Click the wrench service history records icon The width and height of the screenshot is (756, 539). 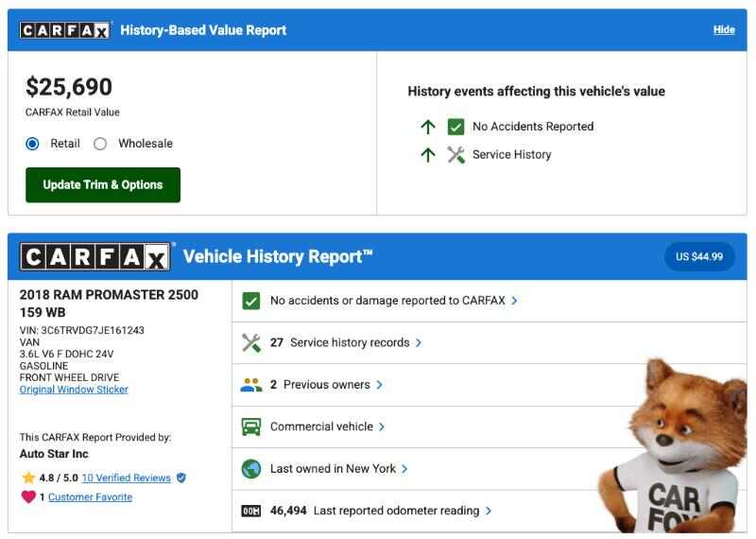click(250, 342)
